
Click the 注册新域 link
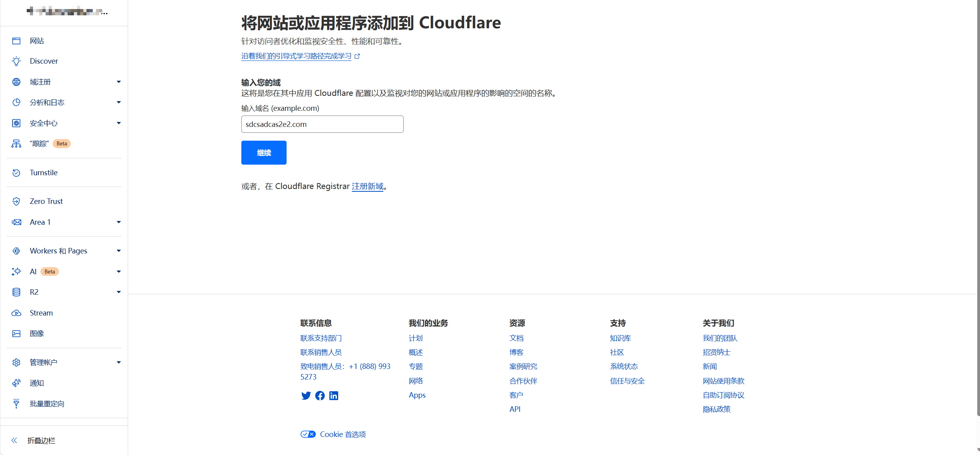(368, 186)
